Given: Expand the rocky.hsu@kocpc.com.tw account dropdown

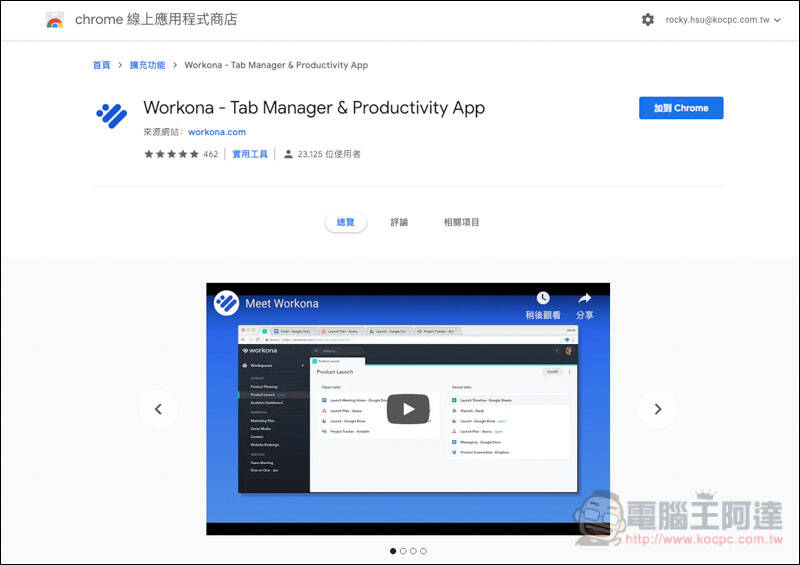Looking at the screenshot, I should [723, 20].
